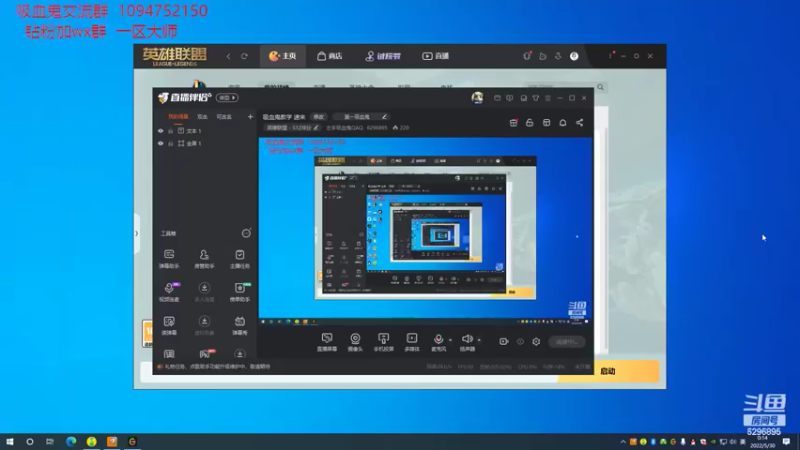The image size is (800, 450).
Task: Switch to the third scene tab 可改名
Action: pyautogui.click(x=224, y=117)
